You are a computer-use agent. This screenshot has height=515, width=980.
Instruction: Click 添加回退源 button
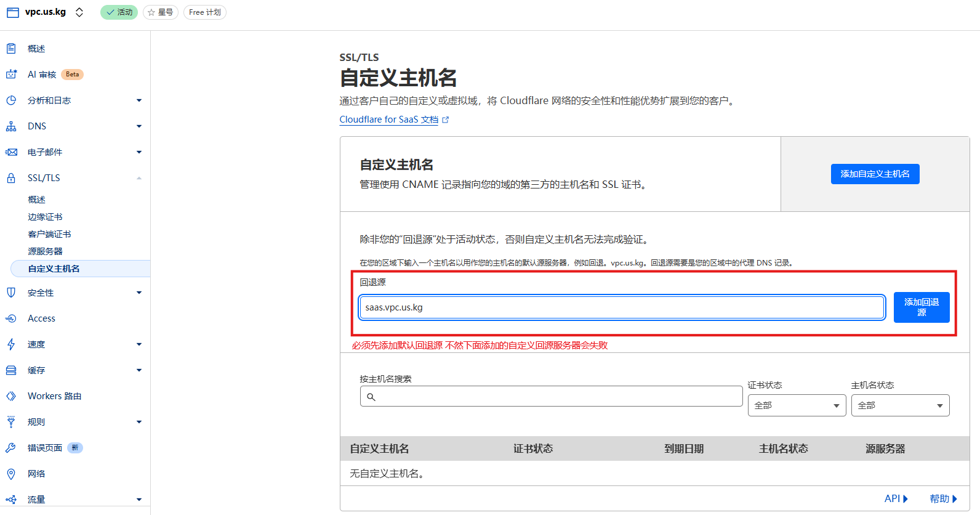(922, 307)
